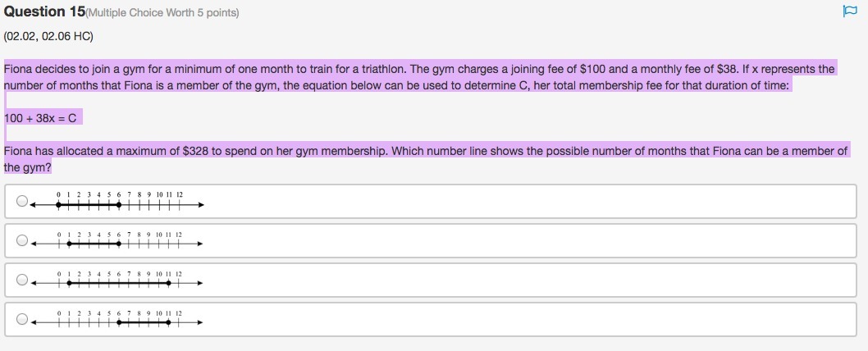Mark the radio option with line from 6 to 11
The width and height of the screenshot is (868, 351).
click(x=21, y=319)
